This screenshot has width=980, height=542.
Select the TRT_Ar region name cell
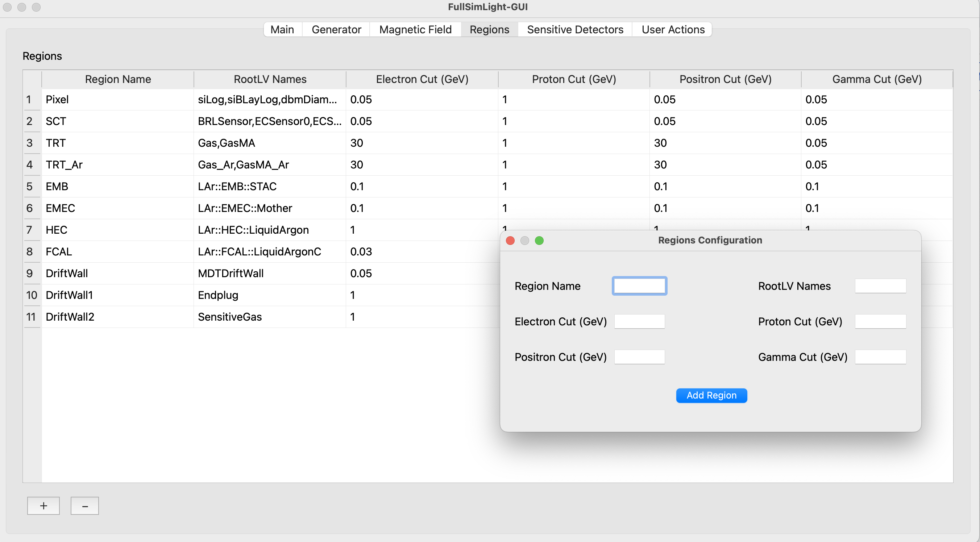tap(118, 165)
